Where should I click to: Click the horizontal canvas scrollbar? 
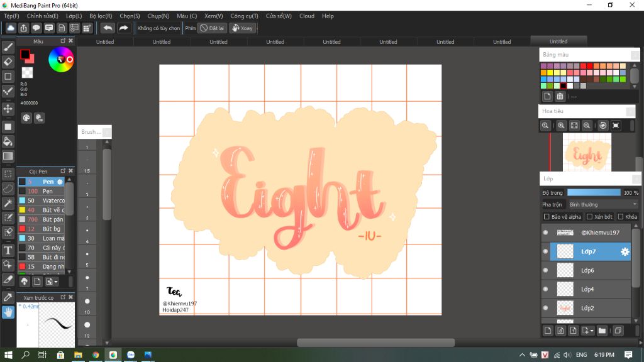(376, 343)
